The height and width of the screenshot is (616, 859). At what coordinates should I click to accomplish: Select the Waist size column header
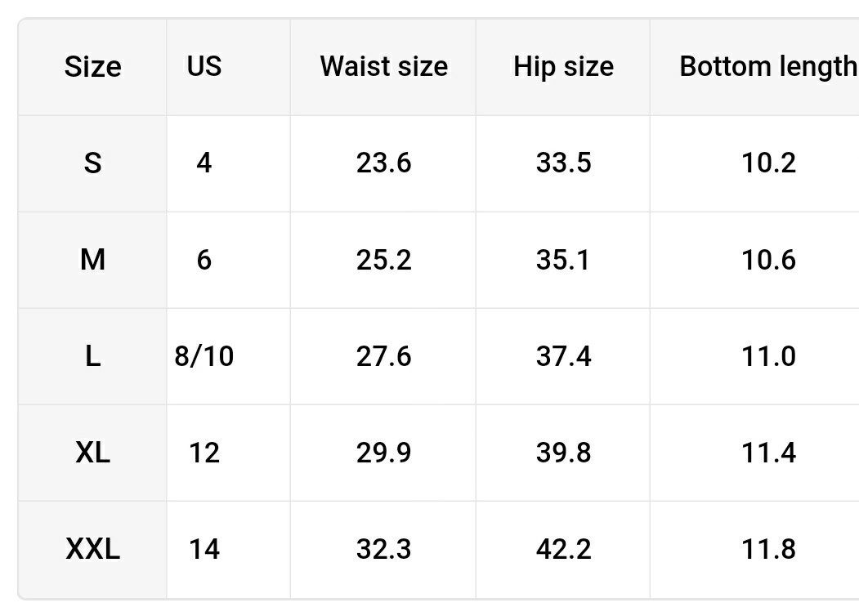click(383, 66)
